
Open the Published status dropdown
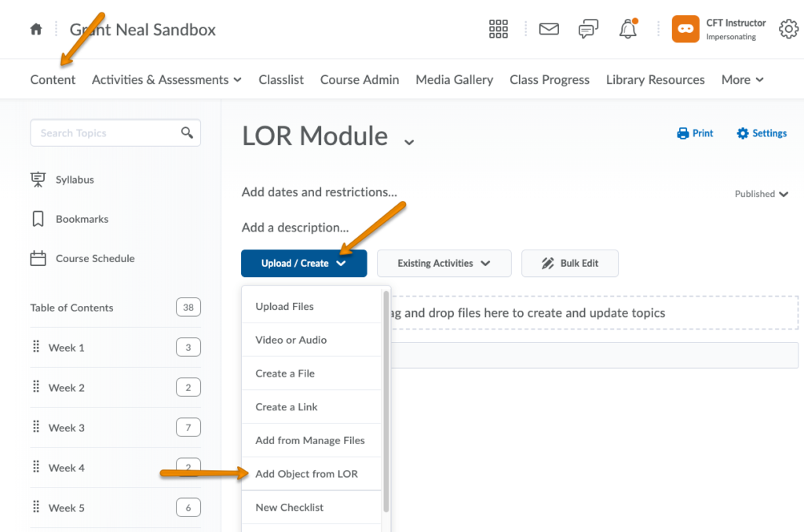[761, 194]
